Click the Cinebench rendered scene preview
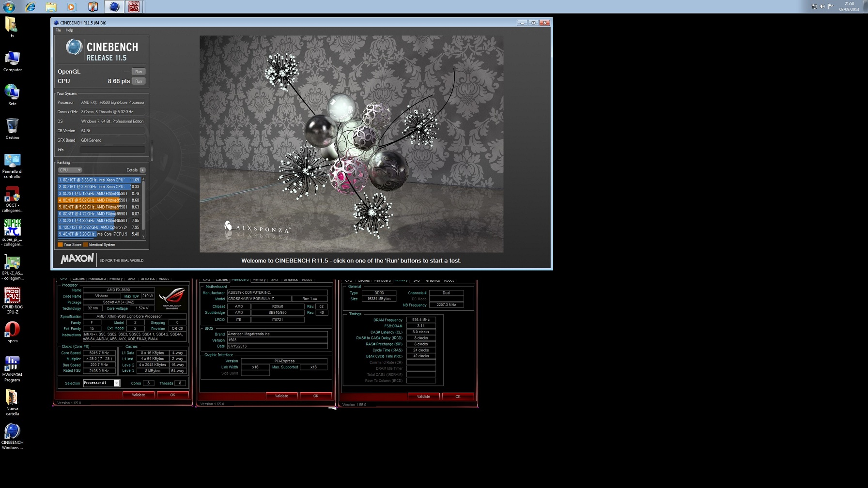Viewport: 868px width, 488px height. (x=351, y=144)
